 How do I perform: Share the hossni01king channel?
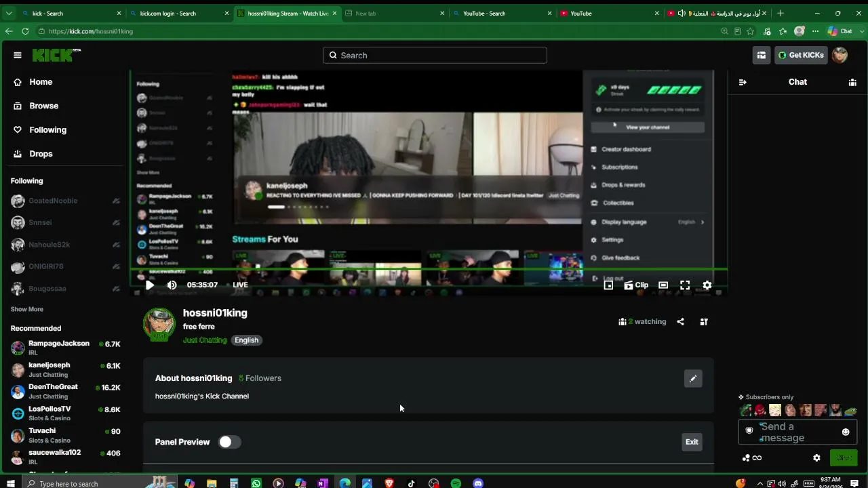click(x=680, y=322)
